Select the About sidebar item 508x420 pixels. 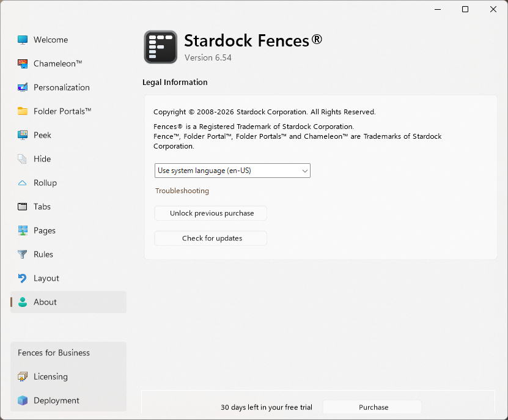68,302
